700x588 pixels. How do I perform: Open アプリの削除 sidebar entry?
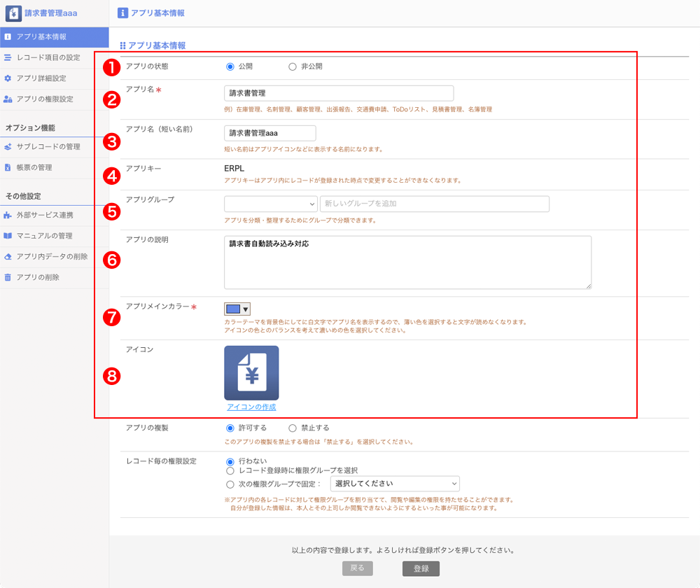[54, 277]
